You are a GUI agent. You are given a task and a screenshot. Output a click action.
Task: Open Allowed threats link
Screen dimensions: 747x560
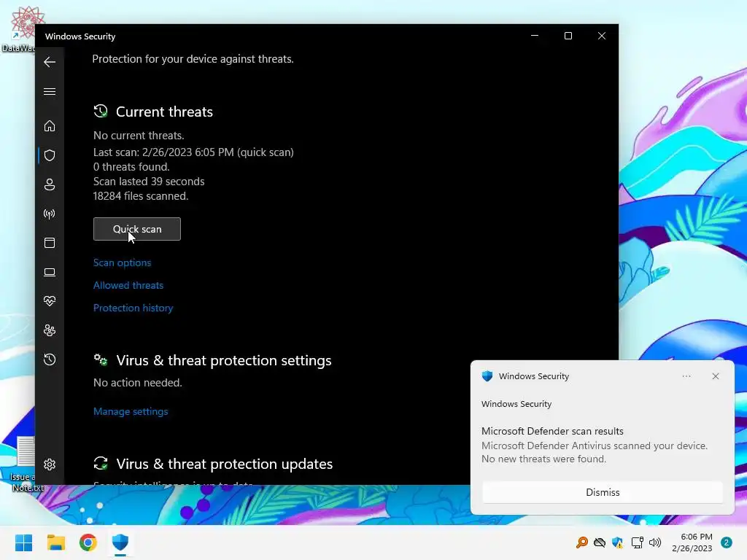pos(128,285)
